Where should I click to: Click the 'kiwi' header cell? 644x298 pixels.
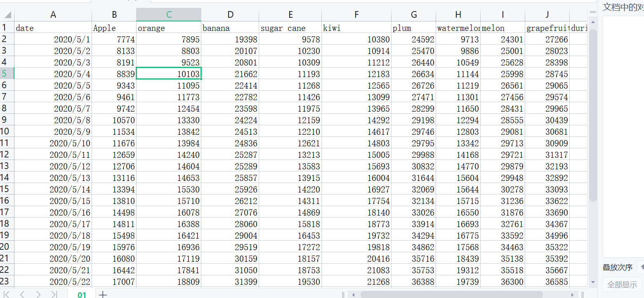pyautogui.click(x=356, y=28)
